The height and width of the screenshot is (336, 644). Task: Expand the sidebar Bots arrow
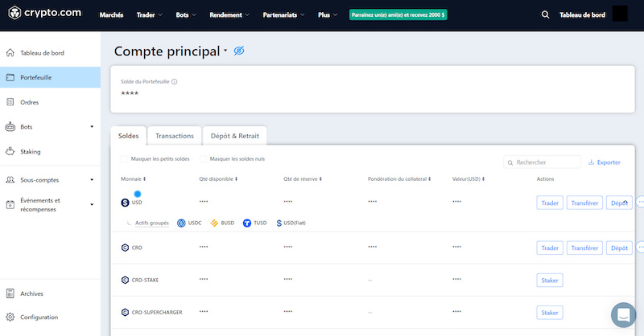coord(92,127)
